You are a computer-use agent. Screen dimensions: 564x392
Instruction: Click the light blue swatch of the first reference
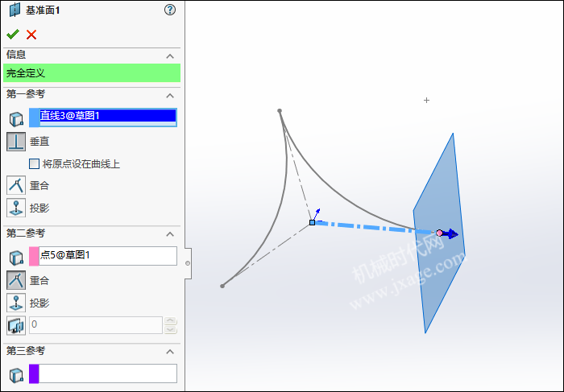tap(34, 118)
